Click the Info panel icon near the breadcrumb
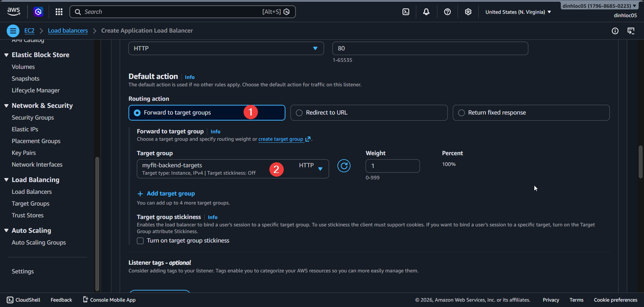The width and height of the screenshot is (644, 307). [615, 31]
